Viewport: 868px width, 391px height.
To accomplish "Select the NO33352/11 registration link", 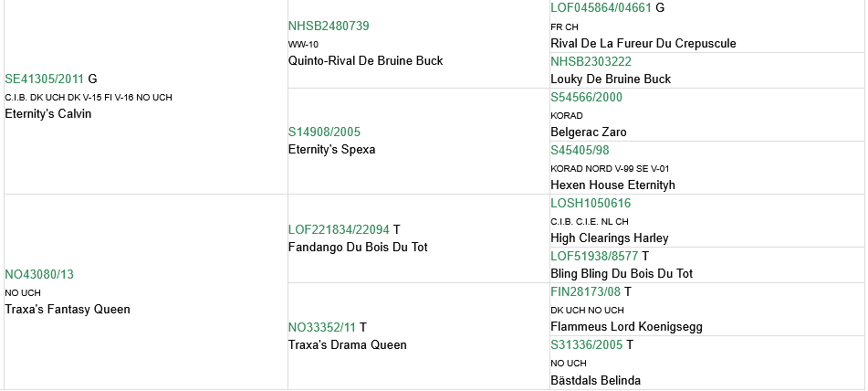I will pyautogui.click(x=322, y=327).
